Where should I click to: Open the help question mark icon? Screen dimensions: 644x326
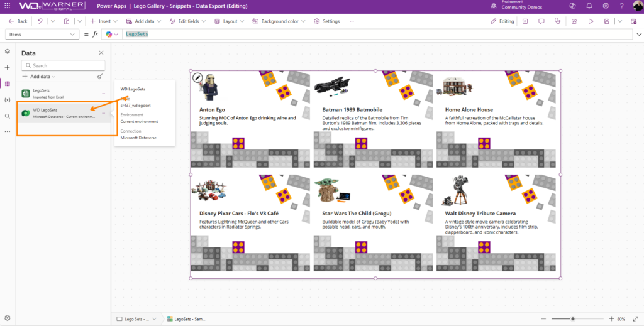[622, 6]
